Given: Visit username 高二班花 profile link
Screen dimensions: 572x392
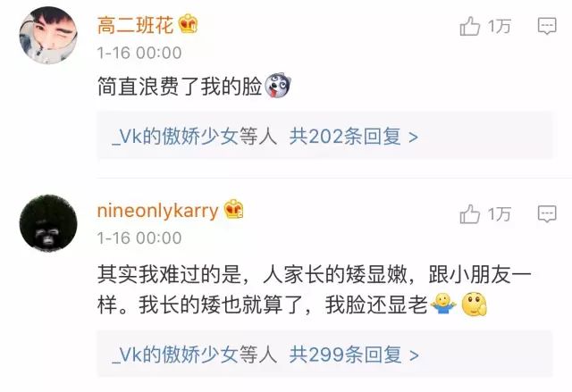Looking at the screenshot, I should [x=135, y=26].
